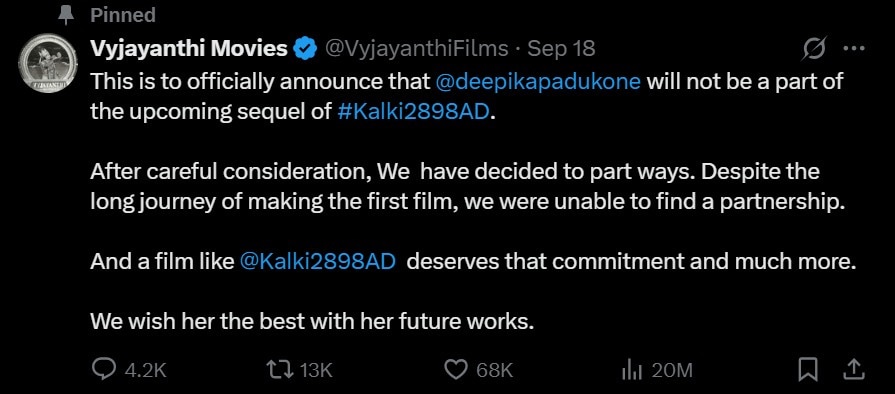Share the post via the upload arrow icon
The image size is (895, 394).
(x=853, y=371)
